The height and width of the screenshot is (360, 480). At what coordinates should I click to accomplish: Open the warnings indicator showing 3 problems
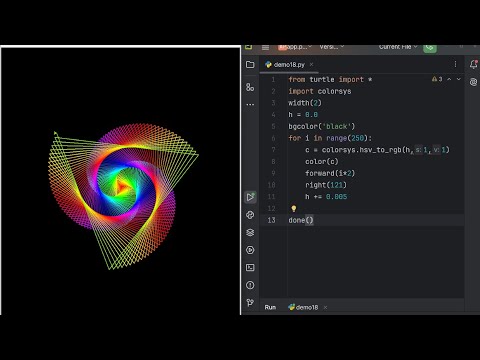point(437,79)
